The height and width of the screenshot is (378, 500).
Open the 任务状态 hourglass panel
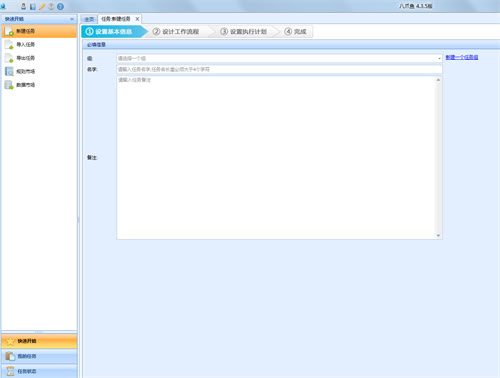pyautogui.click(x=39, y=371)
